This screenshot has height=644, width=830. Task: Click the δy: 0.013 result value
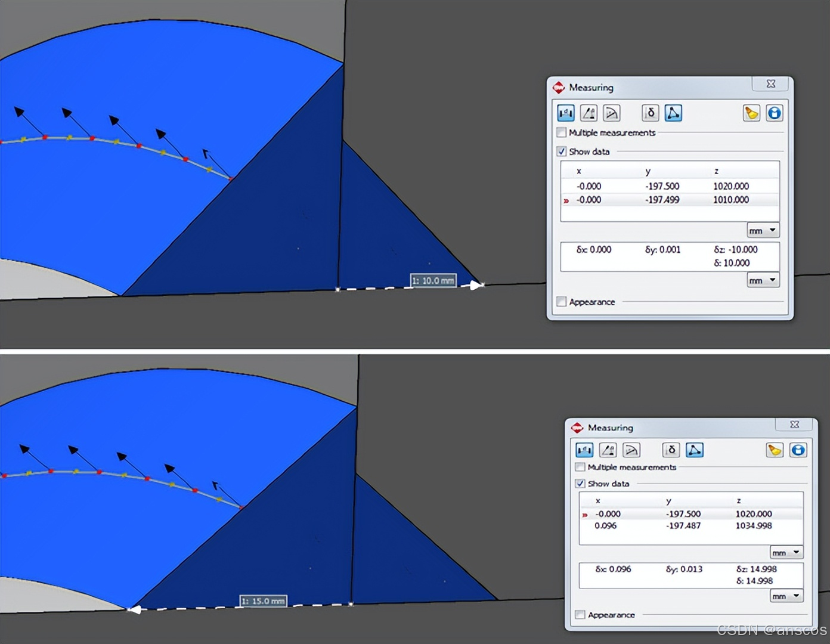(684, 569)
